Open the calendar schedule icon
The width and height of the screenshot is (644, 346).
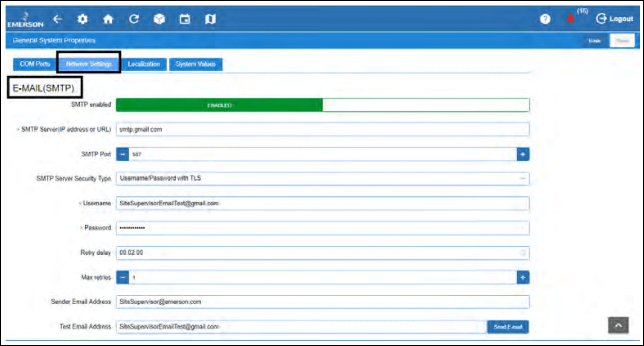(x=185, y=19)
